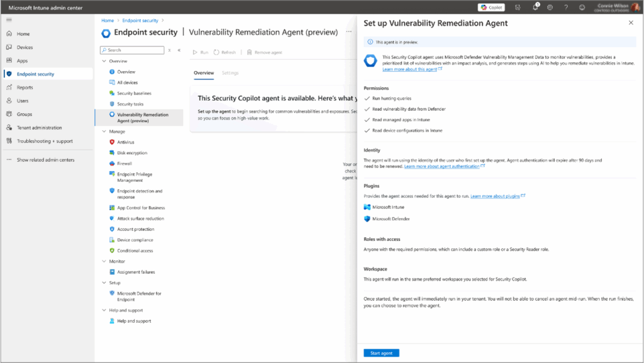644x363 pixels.
Task: Show related admin centers
Action: pyautogui.click(x=45, y=160)
